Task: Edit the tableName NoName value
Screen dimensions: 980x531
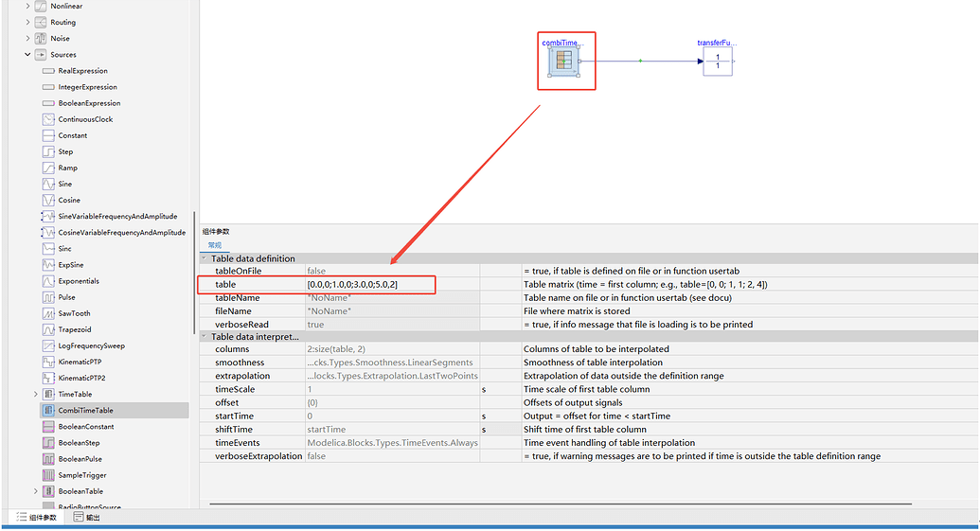Action: tap(393, 298)
